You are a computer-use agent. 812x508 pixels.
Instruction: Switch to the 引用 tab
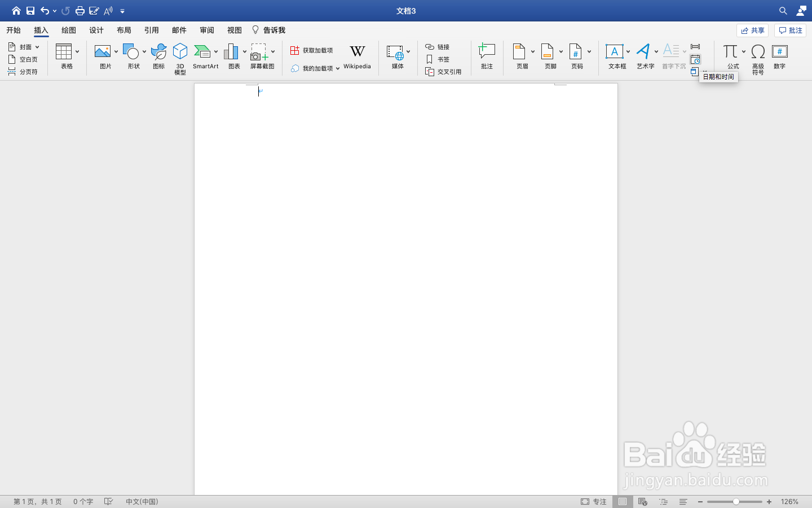click(x=152, y=30)
